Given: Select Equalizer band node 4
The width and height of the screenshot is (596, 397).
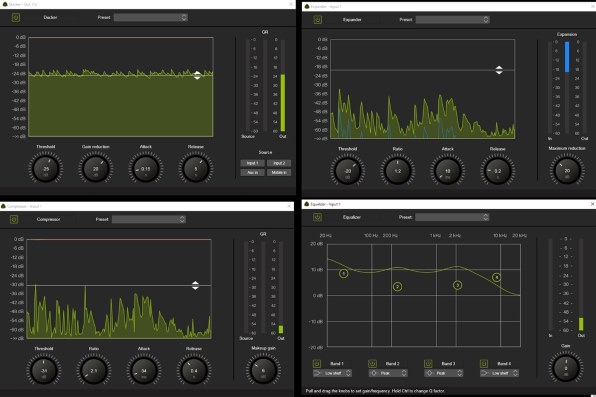Looking at the screenshot, I should point(496,277).
